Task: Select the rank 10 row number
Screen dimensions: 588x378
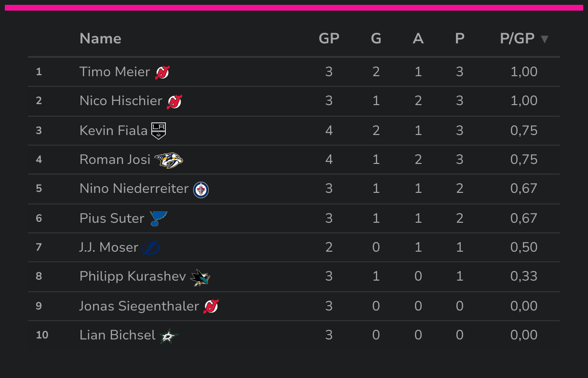Action: [x=42, y=335]
